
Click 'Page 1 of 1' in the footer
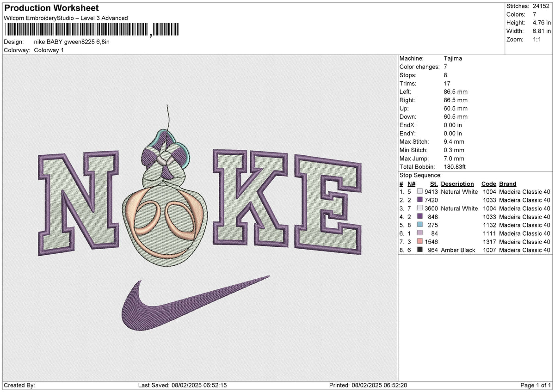536,385
